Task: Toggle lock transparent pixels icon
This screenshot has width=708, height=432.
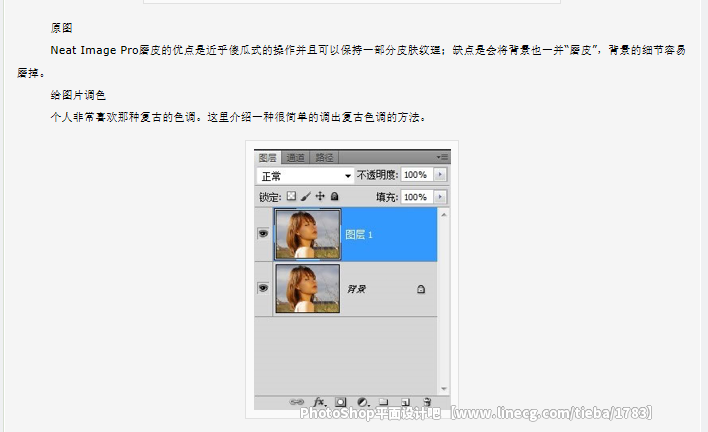Action: click(292, 196)
